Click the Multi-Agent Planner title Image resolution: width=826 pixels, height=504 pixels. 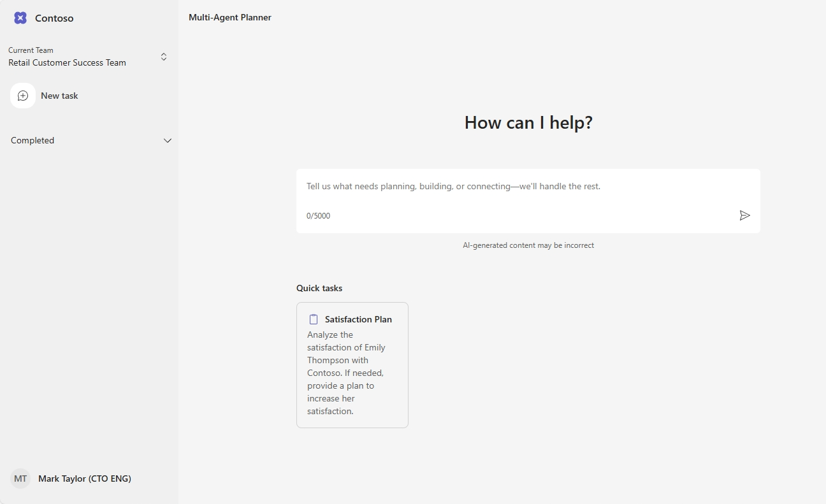(230, 18)
